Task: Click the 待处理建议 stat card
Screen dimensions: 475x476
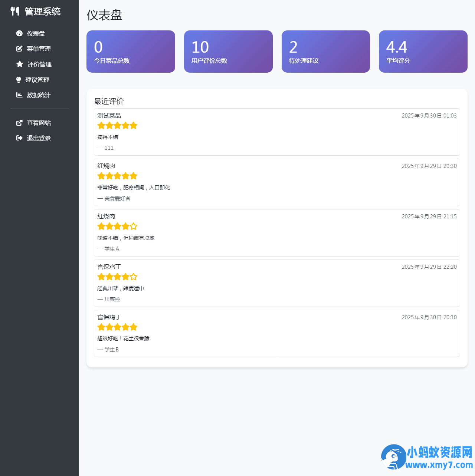Action: click(x=325, y=52)
